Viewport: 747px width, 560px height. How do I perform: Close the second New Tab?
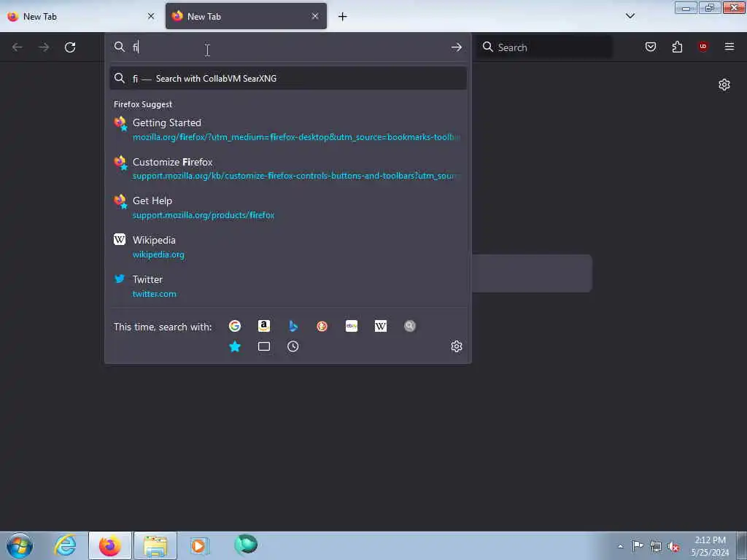point(315,16)
